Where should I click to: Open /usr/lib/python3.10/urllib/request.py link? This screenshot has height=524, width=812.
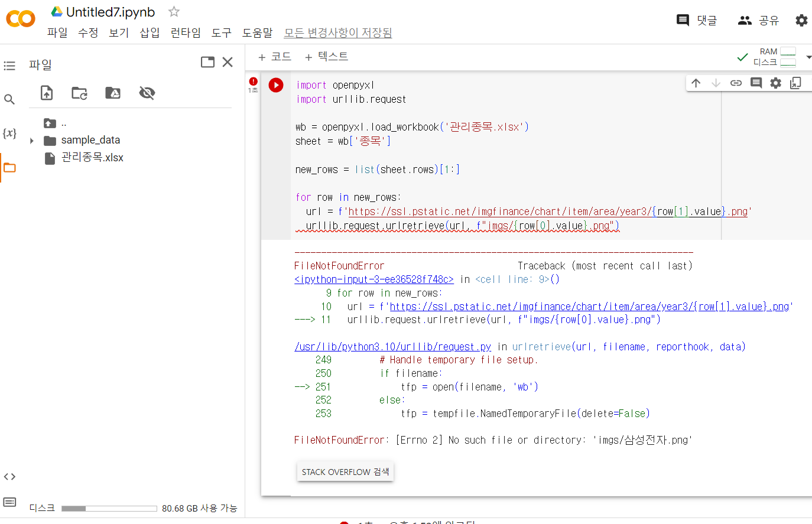pyautogui.click(x=393, y=347)
